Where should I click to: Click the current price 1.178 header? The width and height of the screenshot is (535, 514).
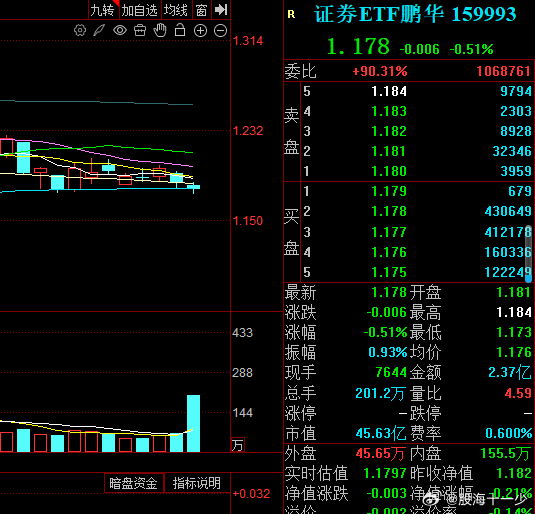pos(358,46)
